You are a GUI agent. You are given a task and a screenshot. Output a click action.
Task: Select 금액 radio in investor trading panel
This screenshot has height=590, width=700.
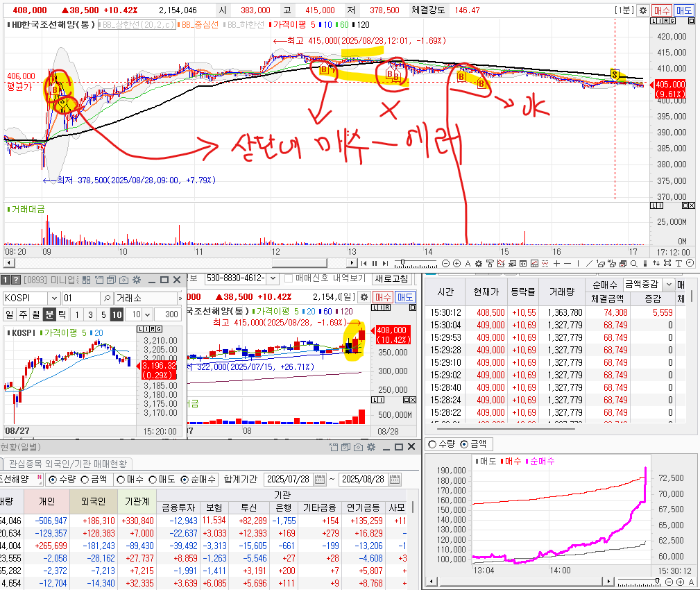[x=85, y=480]
